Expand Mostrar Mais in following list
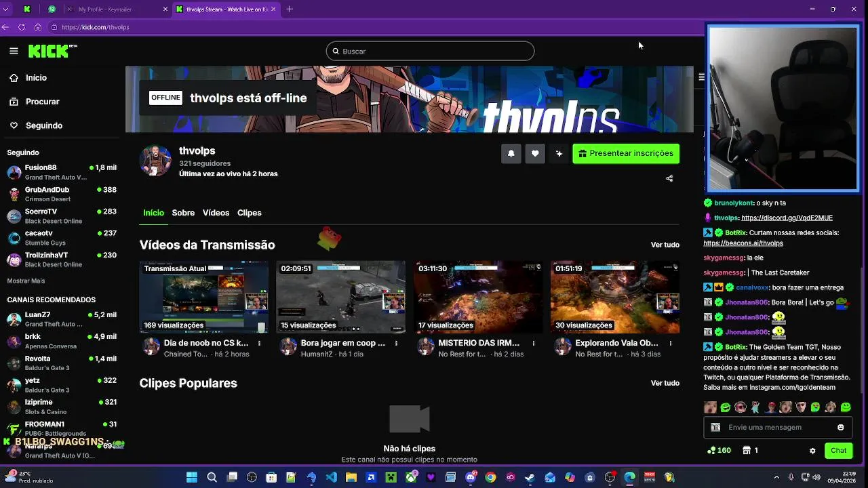Image resolution: width=868 pixels, height=488 pixels. (26, 281)
